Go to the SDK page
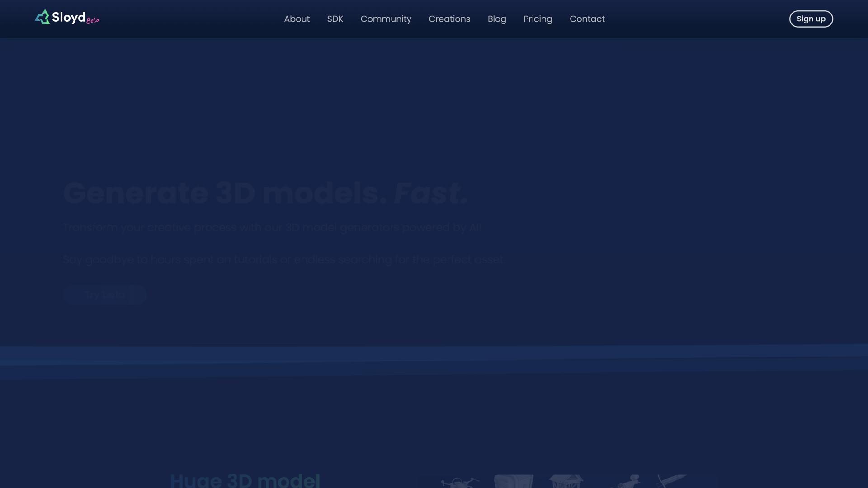Screen dimensions: 868x488 click(x=335, y=19)
